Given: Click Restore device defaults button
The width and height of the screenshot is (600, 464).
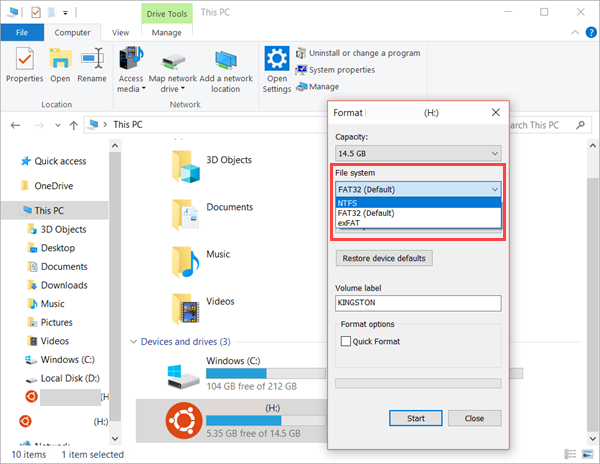Looking at the screenshot, I should click(384, 258).
